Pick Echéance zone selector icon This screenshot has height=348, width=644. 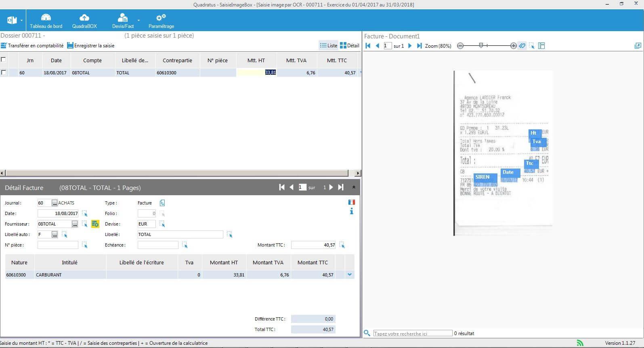[x=185, y=245]
